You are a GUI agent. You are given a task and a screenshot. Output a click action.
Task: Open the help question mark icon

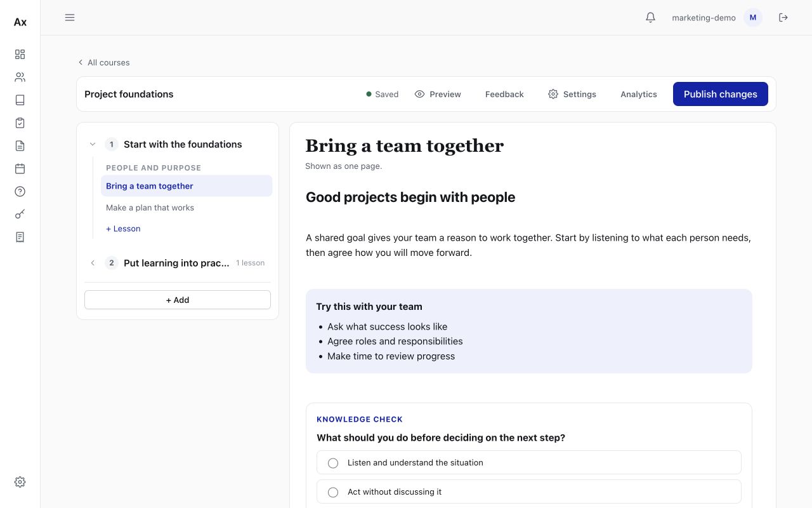[x=20, y=192]
